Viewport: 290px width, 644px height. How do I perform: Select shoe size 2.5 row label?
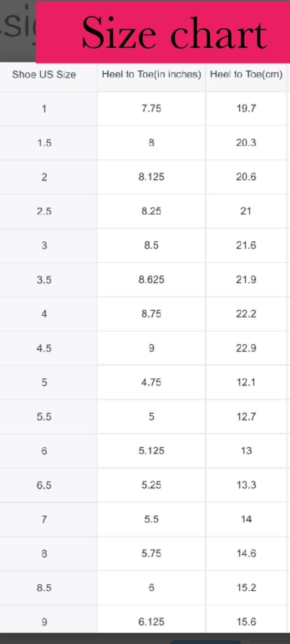(x=44, y=211)
